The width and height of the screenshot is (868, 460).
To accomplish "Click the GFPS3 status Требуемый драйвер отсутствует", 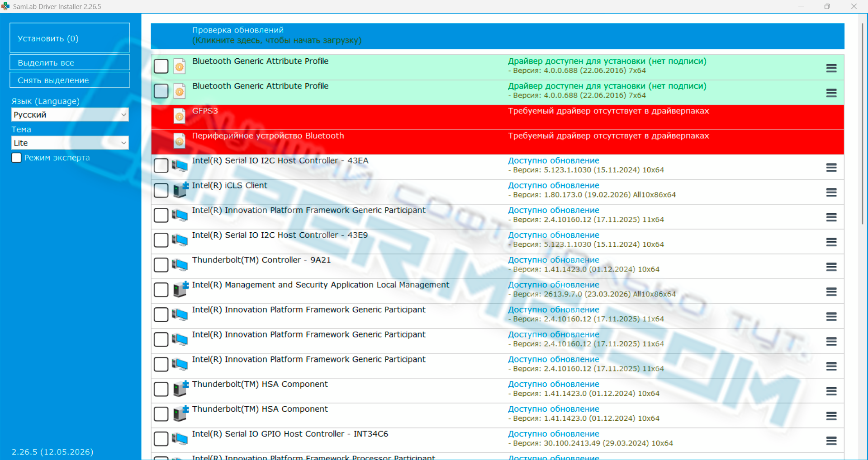I will (x=608, y=111).
